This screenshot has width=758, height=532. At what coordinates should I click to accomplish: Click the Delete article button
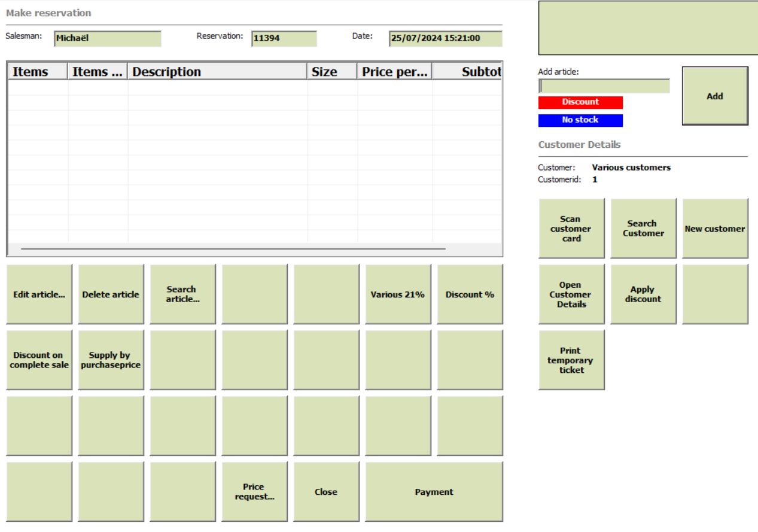[111, 294]
